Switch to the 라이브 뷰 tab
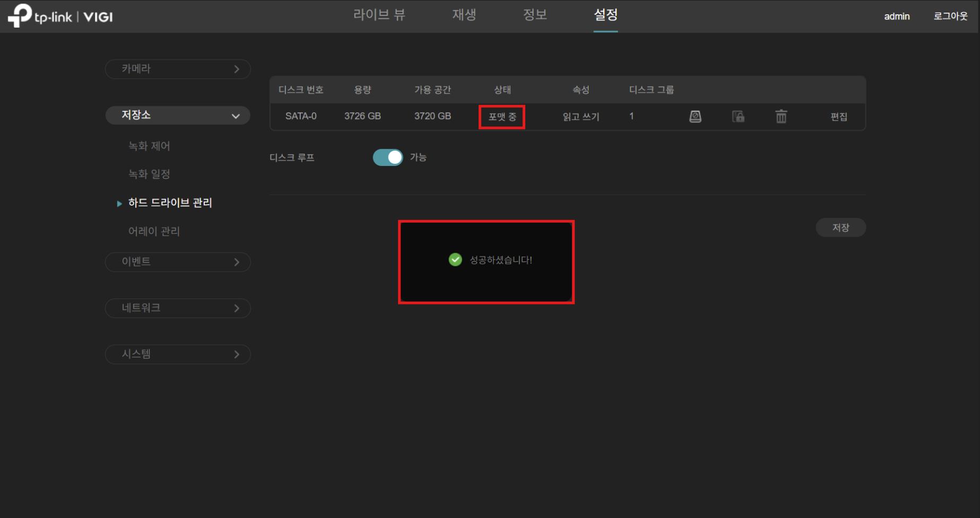The width and height of the screenshot is (980, 518). (379, 15)
